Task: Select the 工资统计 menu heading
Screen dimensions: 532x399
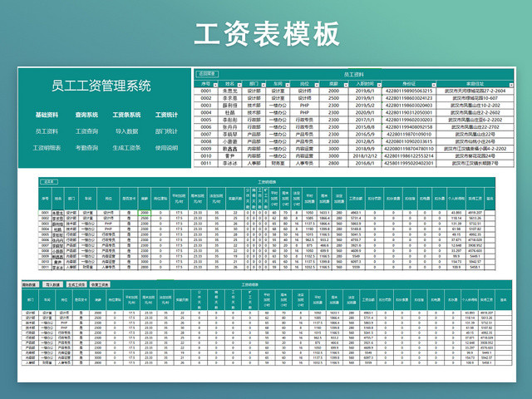Action: tap(166, 115)
